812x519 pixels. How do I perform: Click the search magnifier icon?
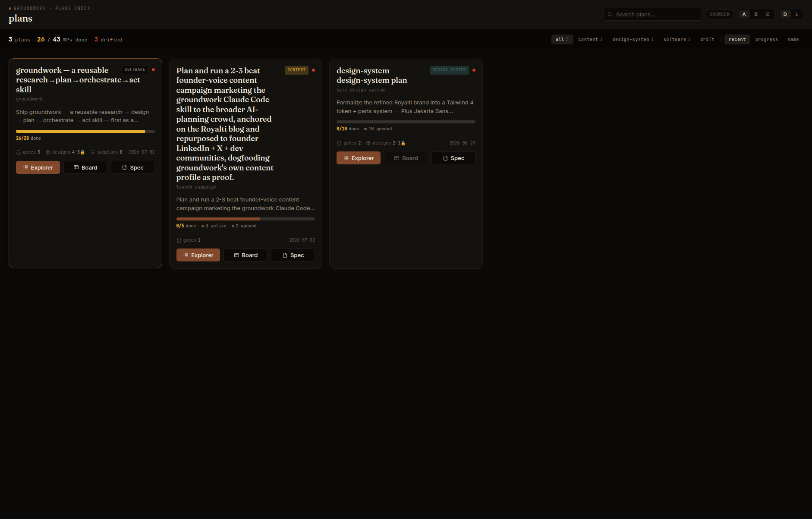610,15
